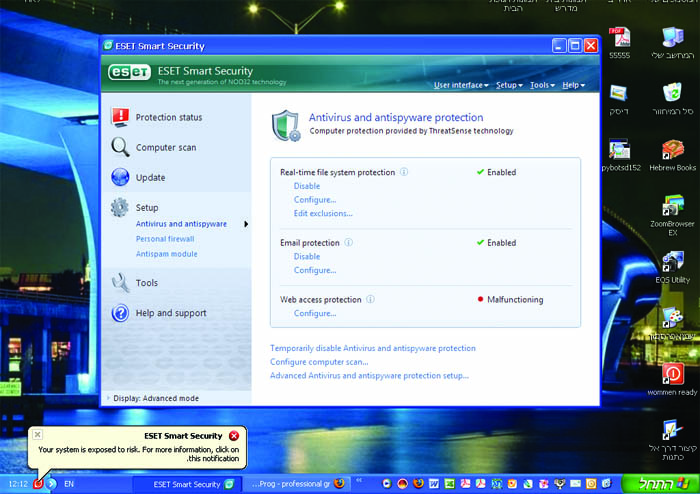
Task: Open Tools section in ESET sidebar
Action: pyautogui.click(x=146, y=283)
